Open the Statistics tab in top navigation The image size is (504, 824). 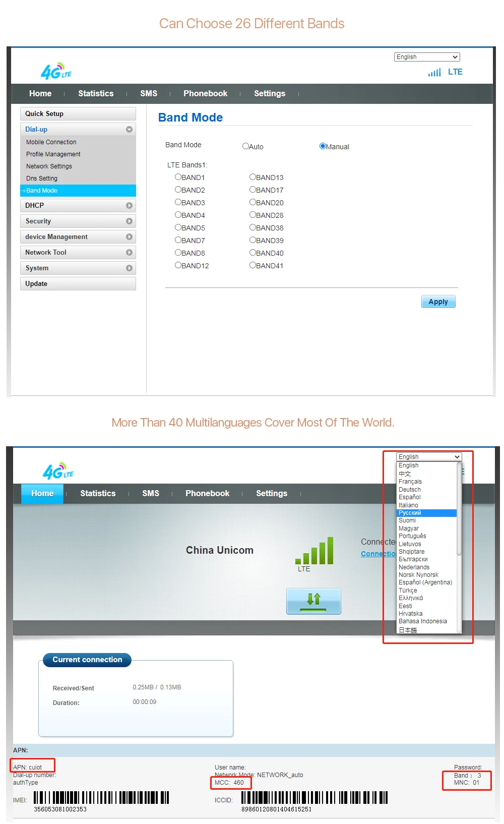tap(96, 94)
